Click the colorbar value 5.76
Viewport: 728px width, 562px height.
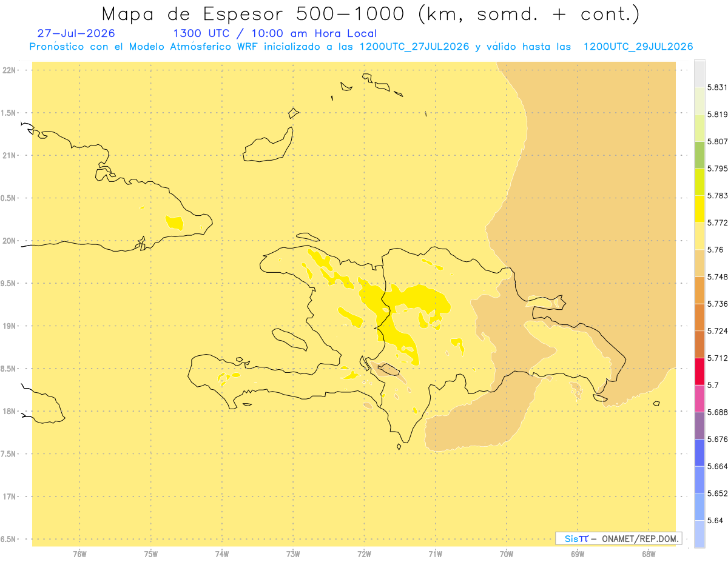(x=715, y=250)
